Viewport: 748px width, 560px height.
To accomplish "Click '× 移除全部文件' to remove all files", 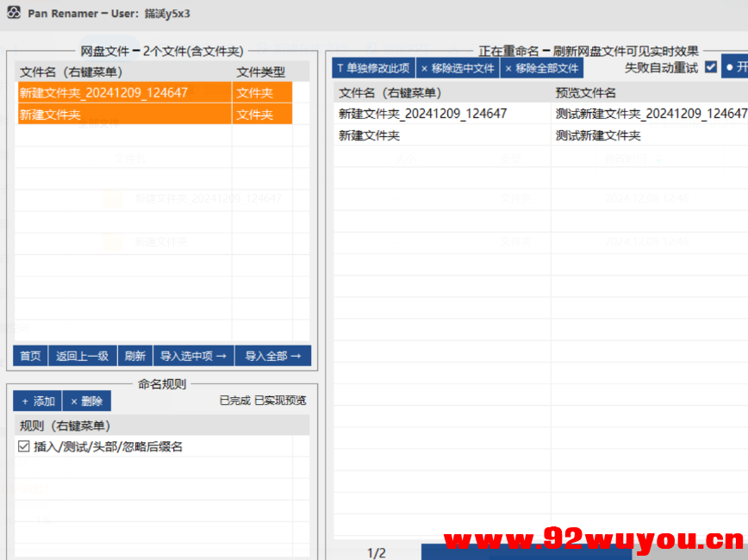I will coord(544,67).
